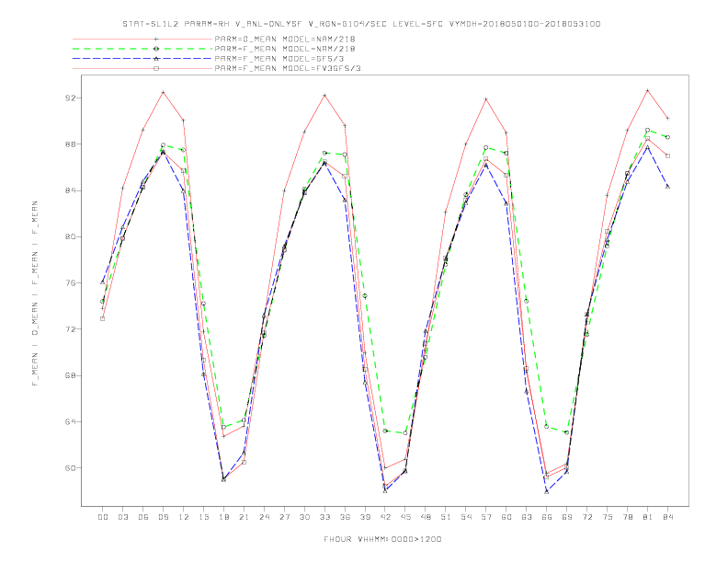This screenshot has height=563, width=728.
Task: Click x-axis forecast hour label 60
Action: pos(506,517)
